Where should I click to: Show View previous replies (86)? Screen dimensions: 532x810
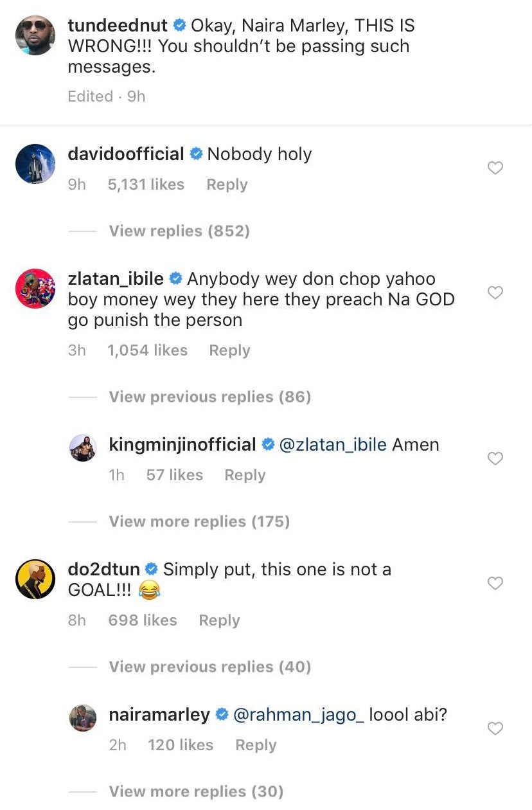(x=210, y=397)
